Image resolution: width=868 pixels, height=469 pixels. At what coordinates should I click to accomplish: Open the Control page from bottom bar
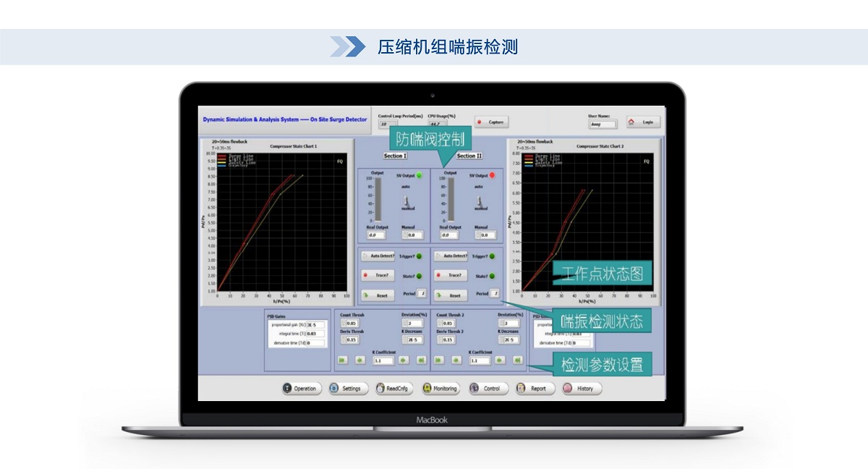(487, 389)
